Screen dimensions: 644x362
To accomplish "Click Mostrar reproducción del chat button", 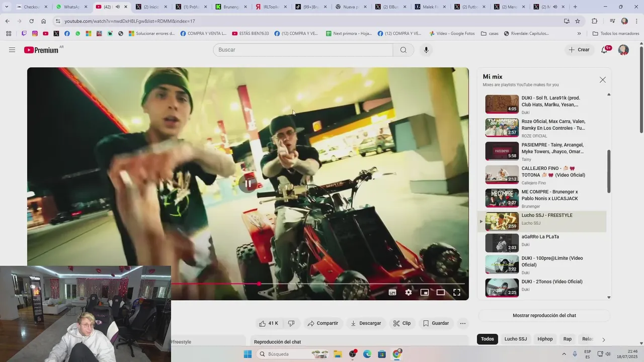I will click(x=544, y=315).
